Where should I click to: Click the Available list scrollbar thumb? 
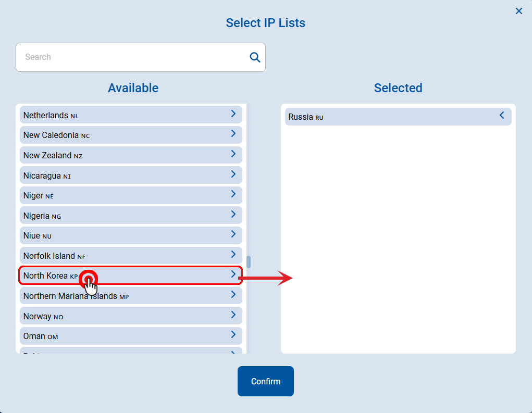pyautogui.click(x=249, y=261)
